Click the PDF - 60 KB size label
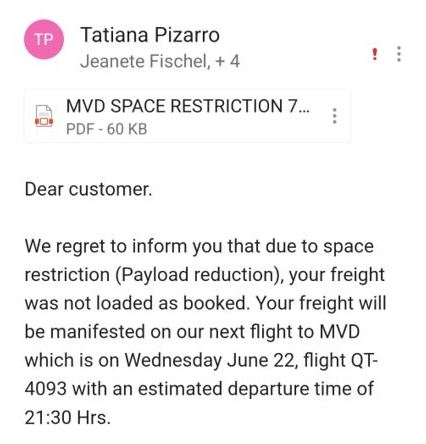 click(x=106, y=129)
